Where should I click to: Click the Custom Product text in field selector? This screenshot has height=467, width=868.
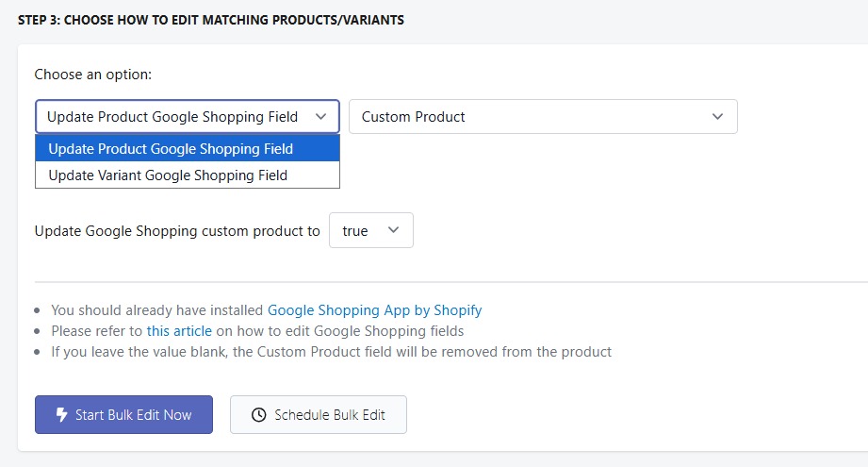[x=414, y=117]
